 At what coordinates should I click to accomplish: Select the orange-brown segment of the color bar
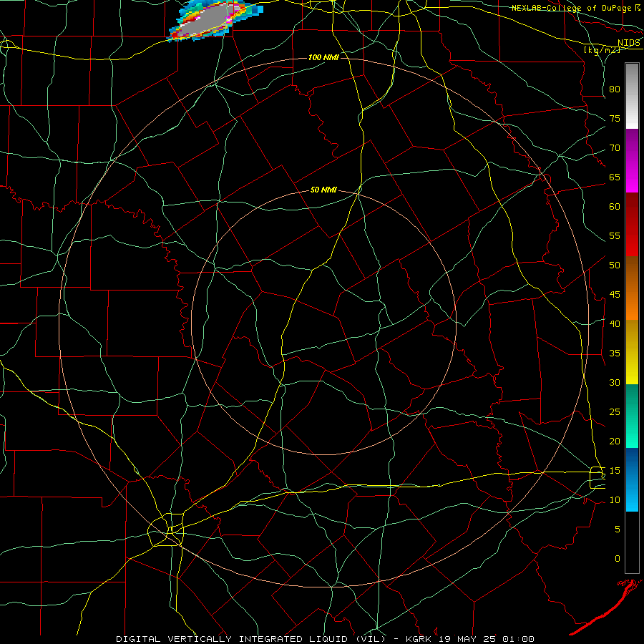click(x=632, y=288)
